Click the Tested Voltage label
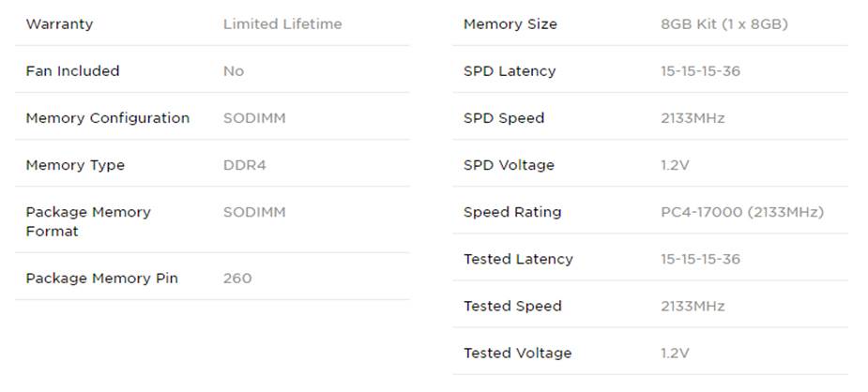Image resolution: width=868 pixels, height=392 pixels. 517,354
